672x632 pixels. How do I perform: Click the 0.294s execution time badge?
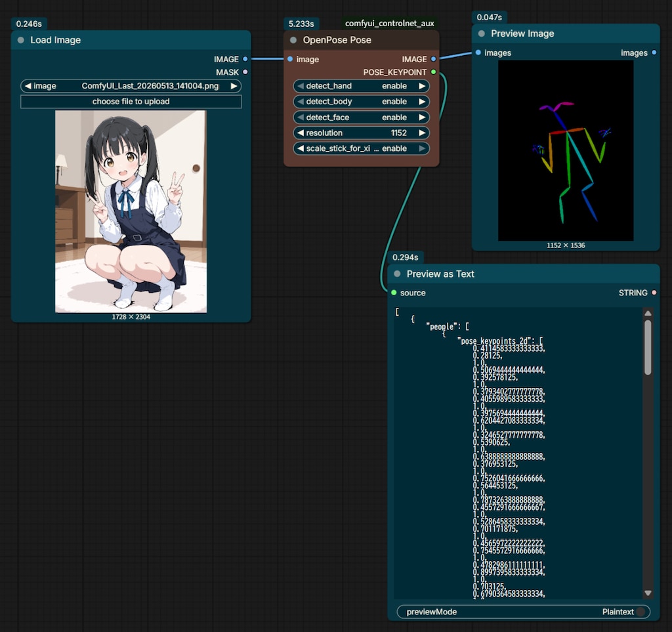405,257
